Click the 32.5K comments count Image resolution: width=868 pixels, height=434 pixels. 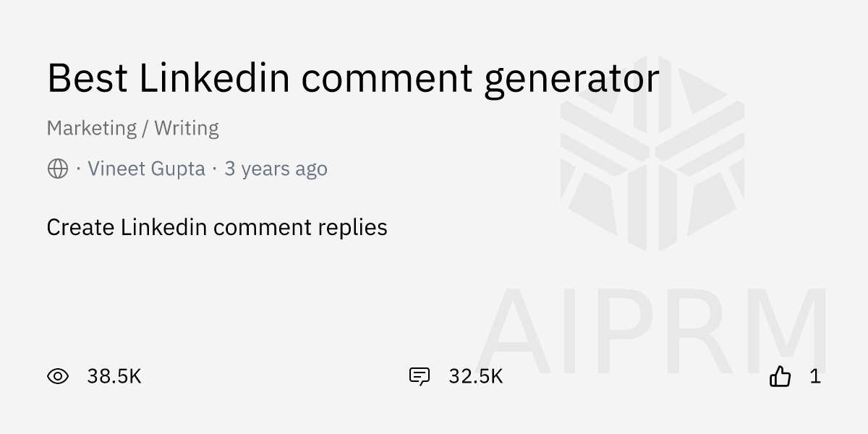click(475, 376)
